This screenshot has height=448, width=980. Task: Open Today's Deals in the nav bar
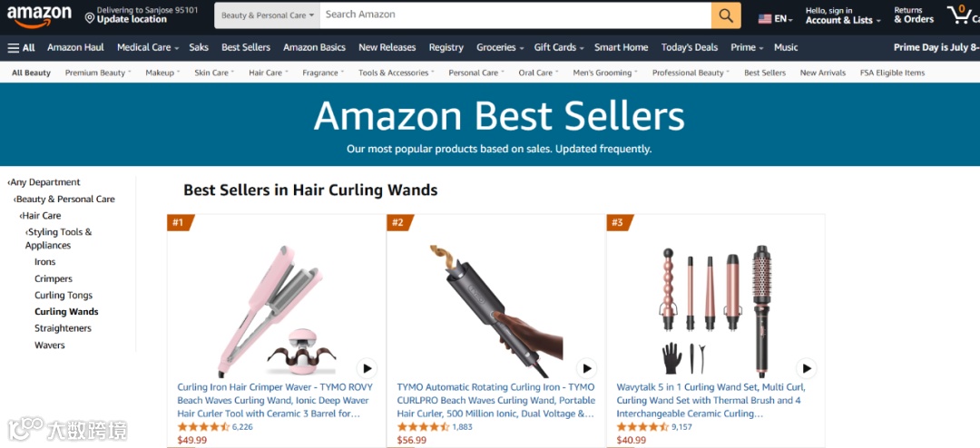tap(690, 47)
